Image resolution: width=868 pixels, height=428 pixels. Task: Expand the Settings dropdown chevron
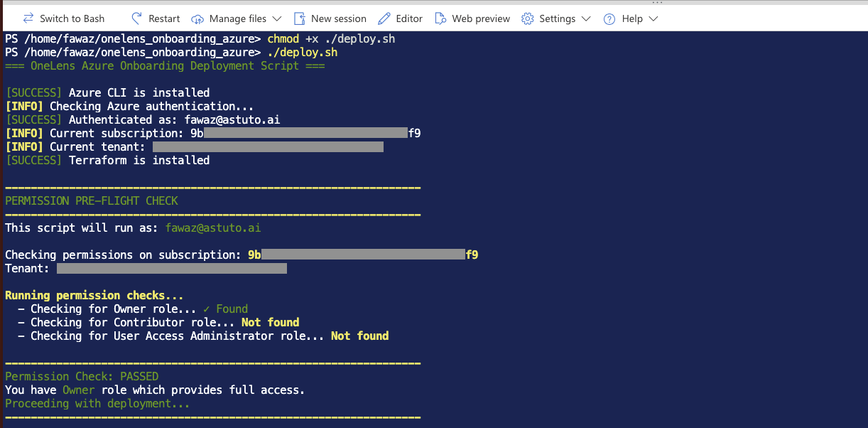tap(586, 18)
